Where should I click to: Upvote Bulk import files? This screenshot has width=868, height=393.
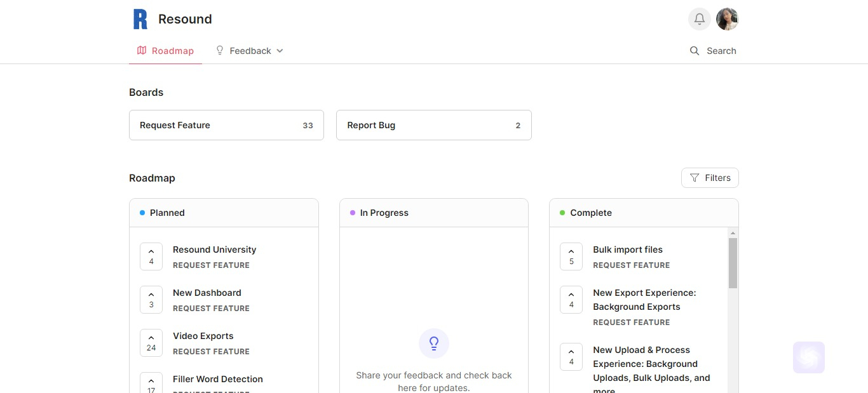tap(571, 256)
